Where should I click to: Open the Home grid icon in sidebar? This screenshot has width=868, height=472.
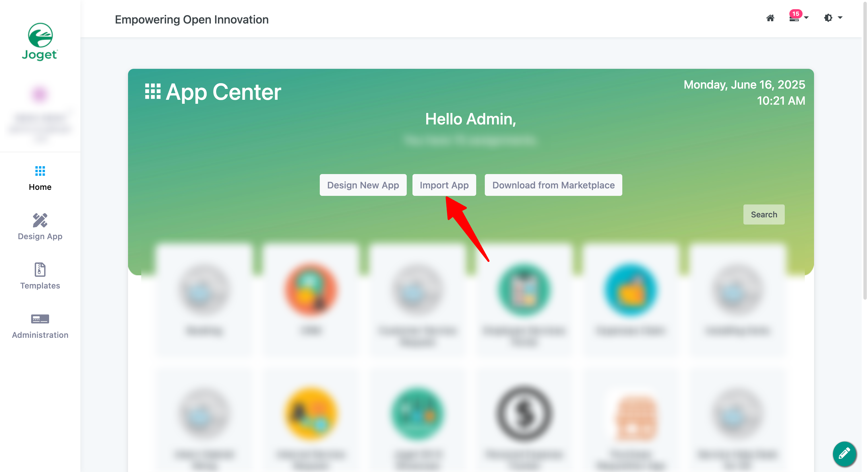point(40,171)
